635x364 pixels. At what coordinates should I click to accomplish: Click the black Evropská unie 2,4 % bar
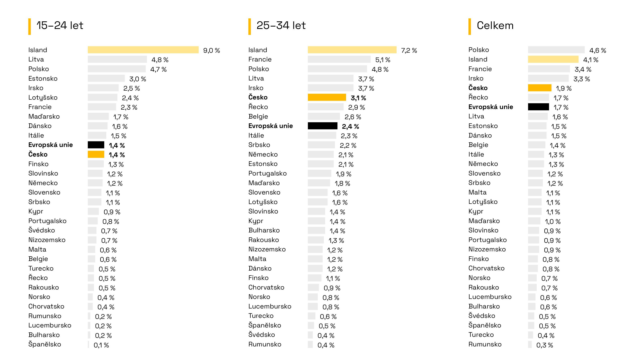click(322, 126)
